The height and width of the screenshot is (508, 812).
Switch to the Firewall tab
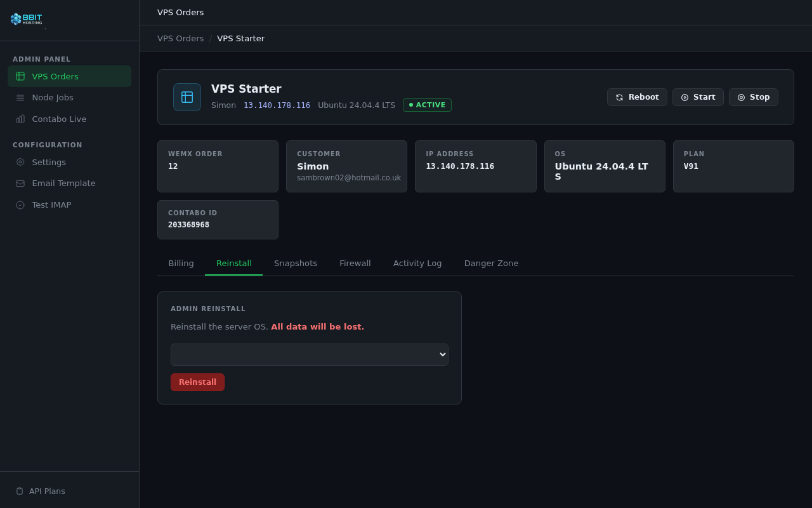coord(355,263)
